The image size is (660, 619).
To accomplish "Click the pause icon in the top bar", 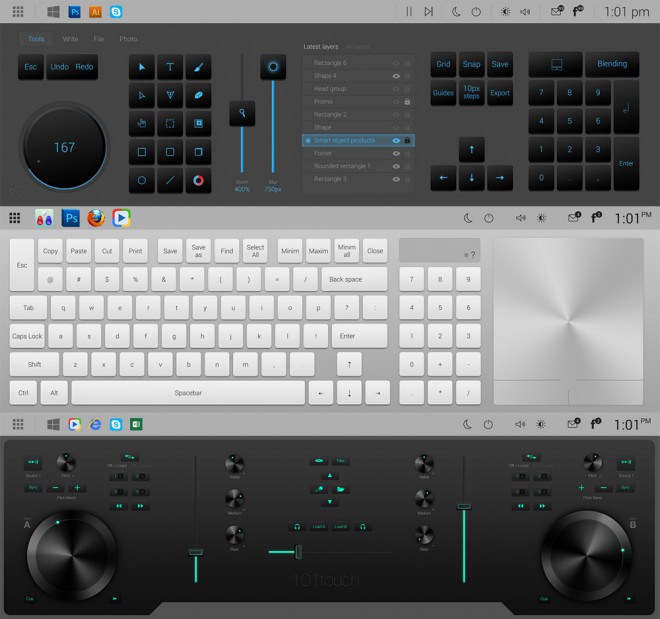I will 409,12.
